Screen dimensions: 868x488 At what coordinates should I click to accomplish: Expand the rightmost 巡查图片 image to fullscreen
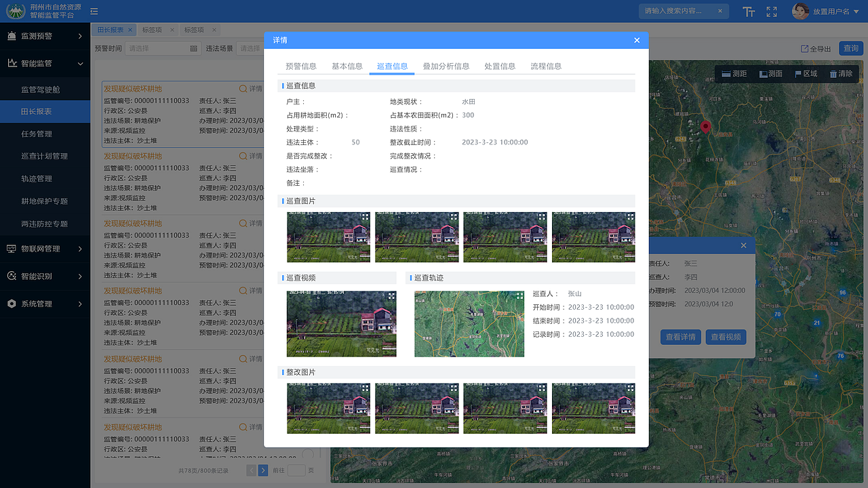point(630,217)
